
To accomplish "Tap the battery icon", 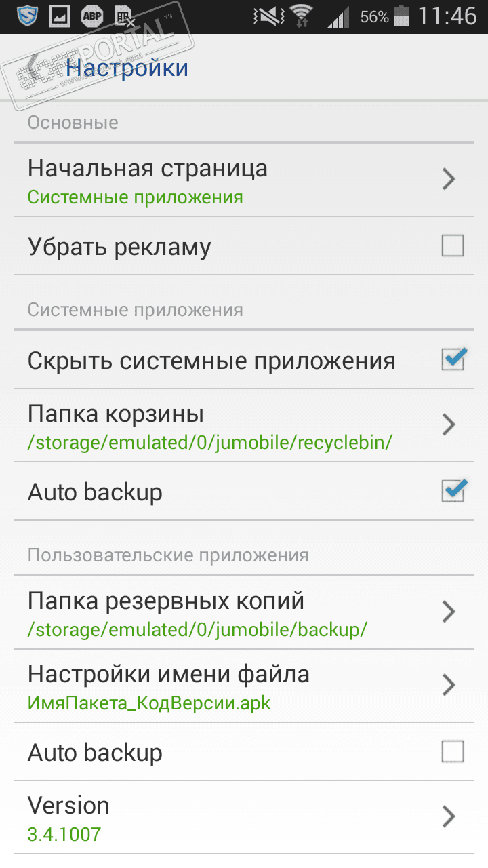I will (x=402, y=16).
